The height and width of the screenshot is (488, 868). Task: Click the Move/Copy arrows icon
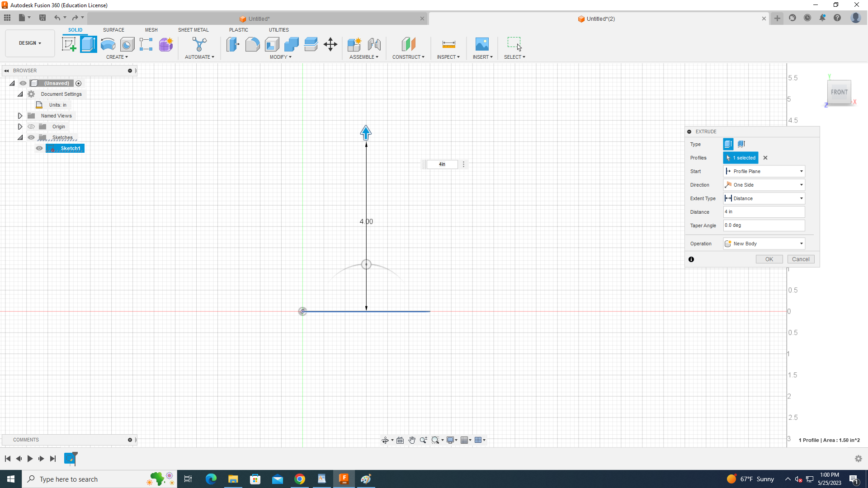(x=330, y=44)
